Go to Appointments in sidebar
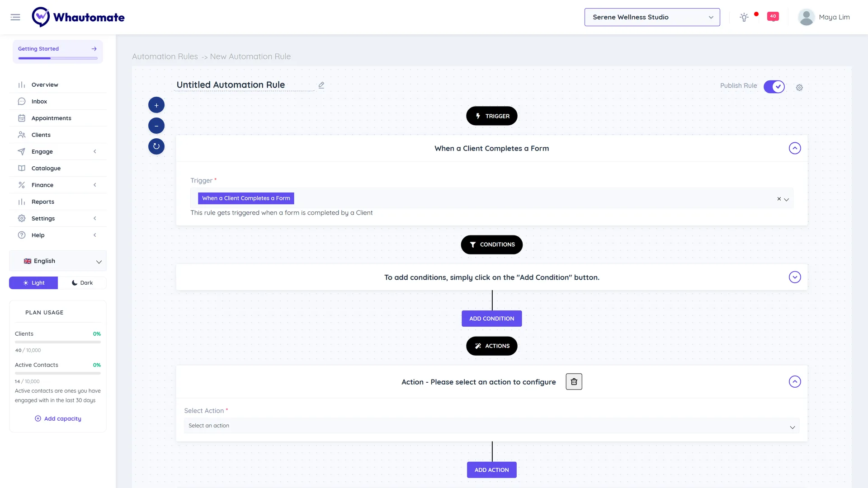 click(58, 118)
